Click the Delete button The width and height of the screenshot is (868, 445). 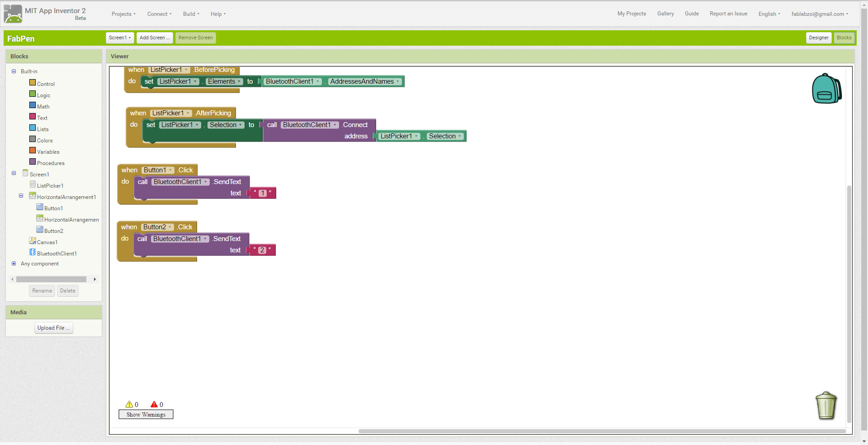pyautogui.click(x=68, y=291)
